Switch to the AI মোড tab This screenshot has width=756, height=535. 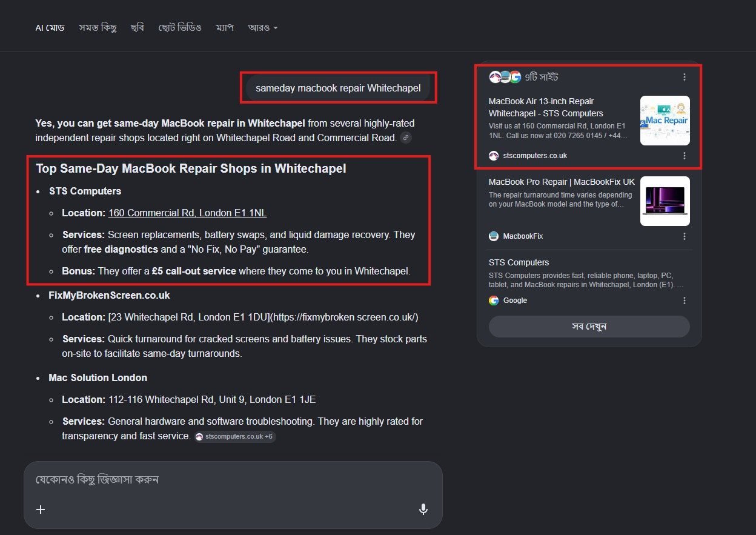click(50, 28)
